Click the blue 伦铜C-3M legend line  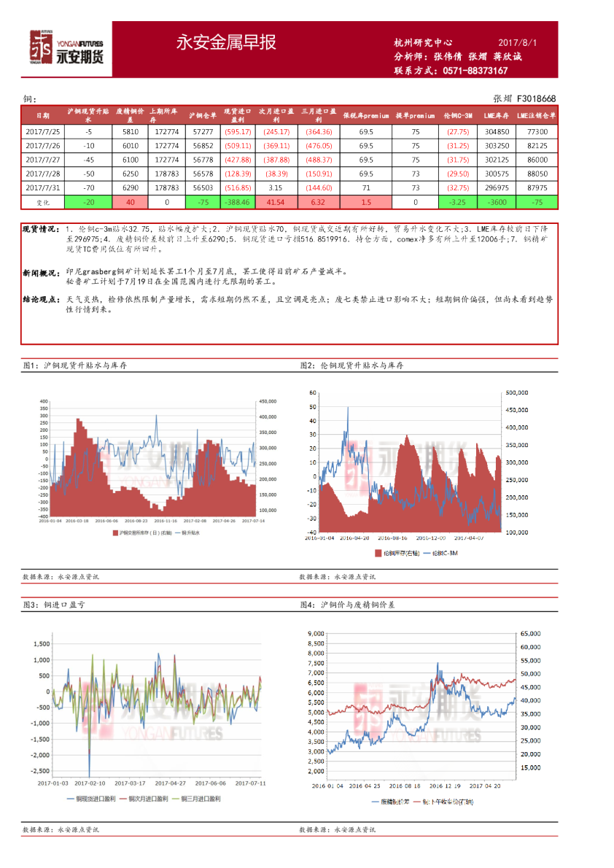[x=427, y=553]
